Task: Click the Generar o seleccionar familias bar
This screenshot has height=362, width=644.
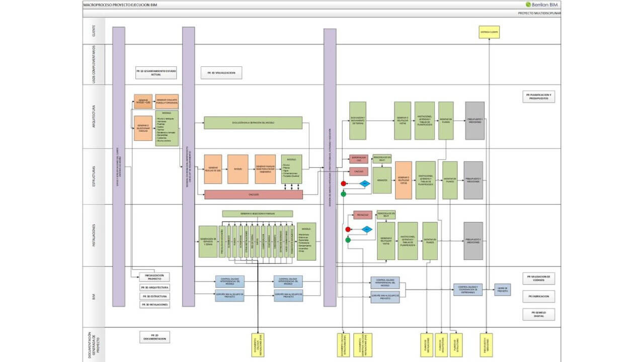Action: pyautogui.click(x=258, y=214)
